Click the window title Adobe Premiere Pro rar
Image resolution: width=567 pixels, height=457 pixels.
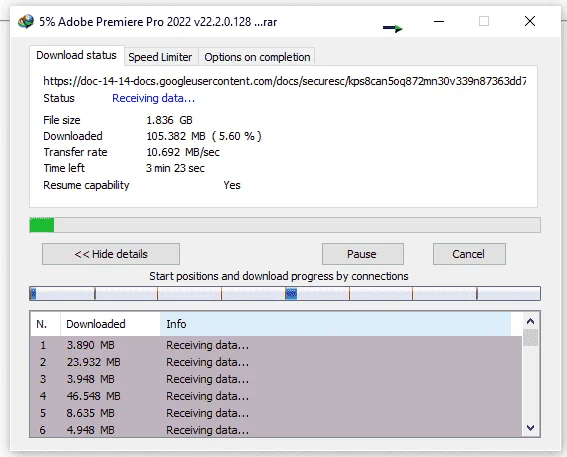(158, 22)
